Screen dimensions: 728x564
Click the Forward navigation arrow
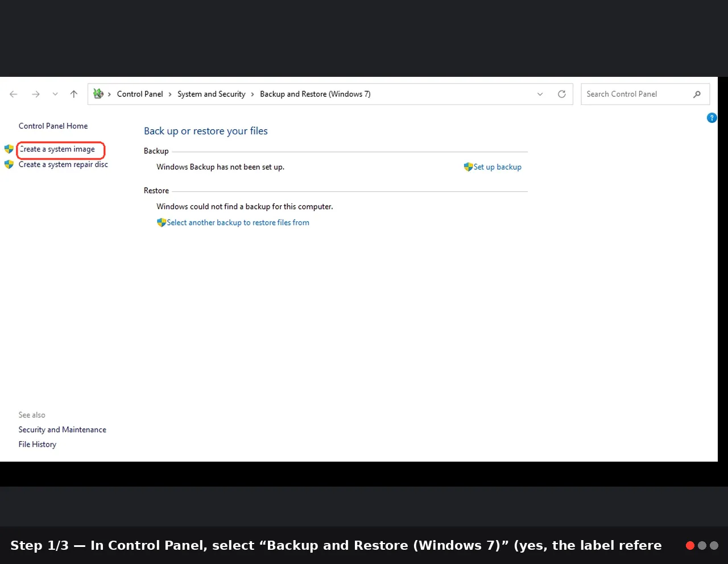tap(36, 94)
